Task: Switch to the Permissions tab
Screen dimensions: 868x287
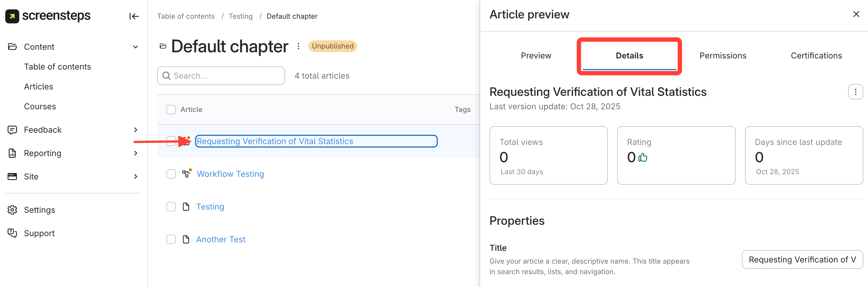Action: pyautogui.click(x=723, y=56)
